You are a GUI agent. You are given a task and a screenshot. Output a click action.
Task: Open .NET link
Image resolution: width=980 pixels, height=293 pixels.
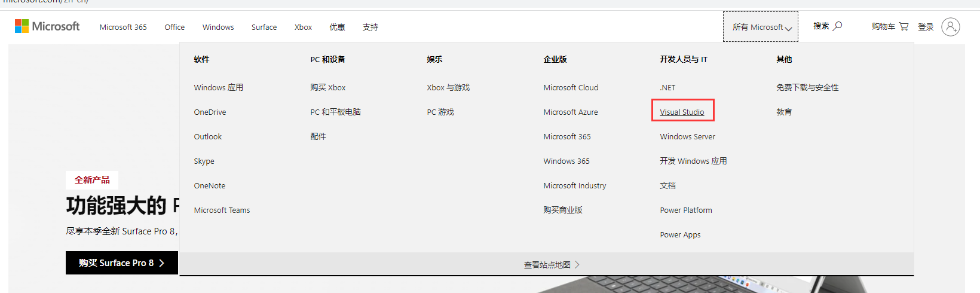(667, 87)
